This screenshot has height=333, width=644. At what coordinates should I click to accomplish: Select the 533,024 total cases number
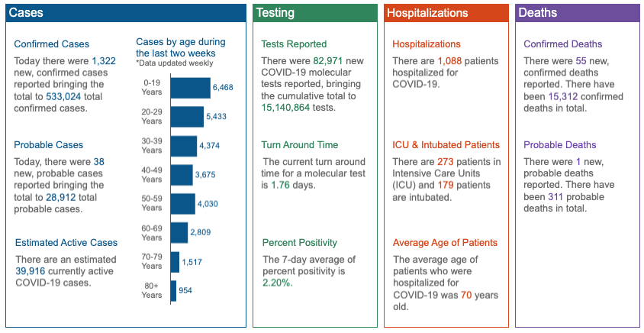click(x=63, y=96)
